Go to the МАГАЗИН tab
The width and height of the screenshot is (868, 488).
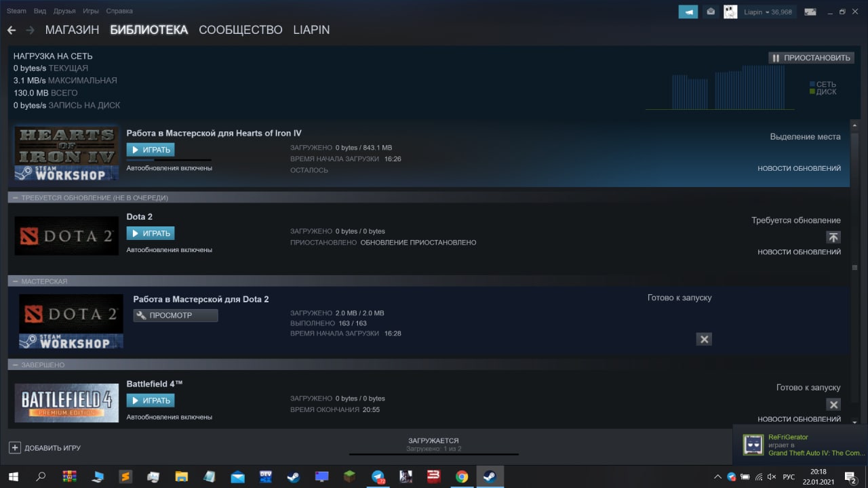click(x=72, y=30)
